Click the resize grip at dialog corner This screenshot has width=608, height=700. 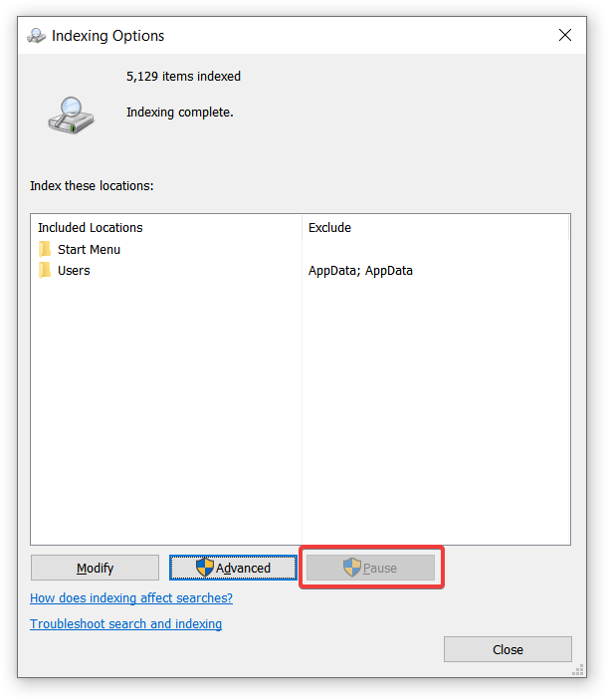[578, 670]
